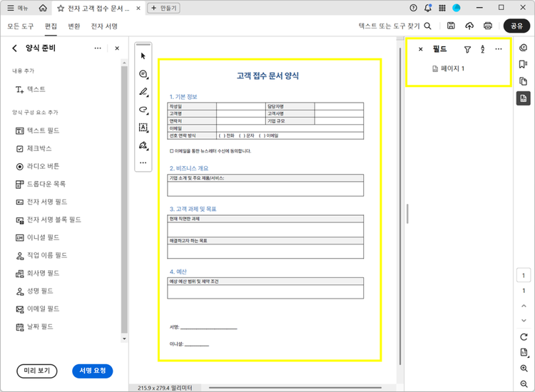Select the comment tool in quick toolbar
The width and height of the screenshot is (535, 392).
pos(143,74)
